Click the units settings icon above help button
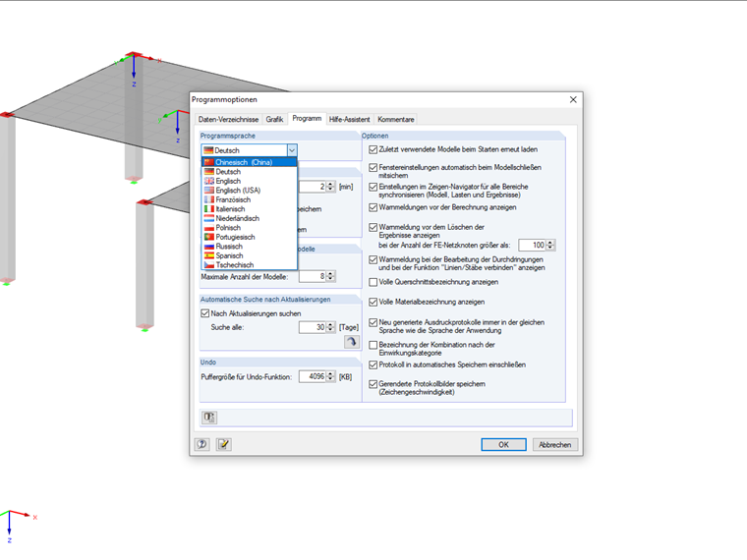The width and height of the screenshot is (747, 560). click(209, 418)
